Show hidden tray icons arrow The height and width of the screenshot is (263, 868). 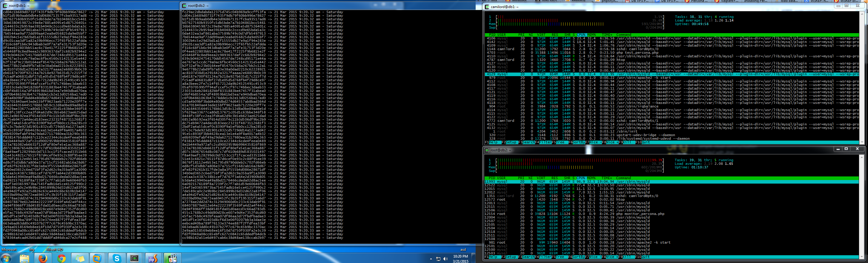tap(431, 259)
